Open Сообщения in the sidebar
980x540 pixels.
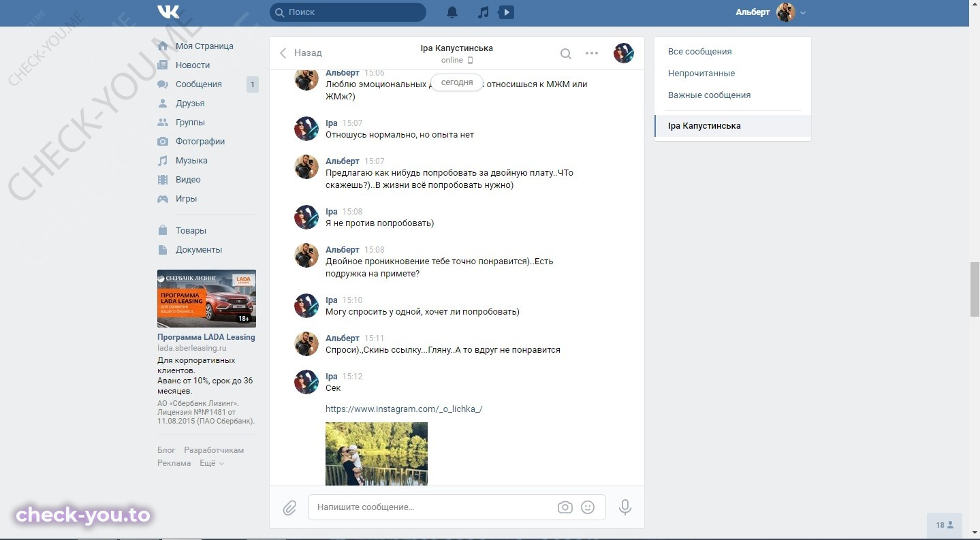click(x=199, y=84)
